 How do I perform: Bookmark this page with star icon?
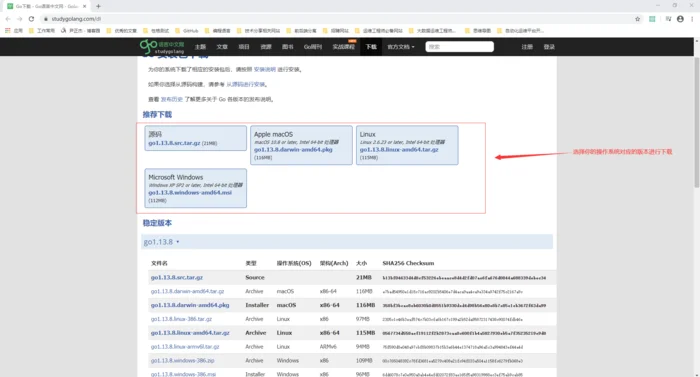point(638,19)
